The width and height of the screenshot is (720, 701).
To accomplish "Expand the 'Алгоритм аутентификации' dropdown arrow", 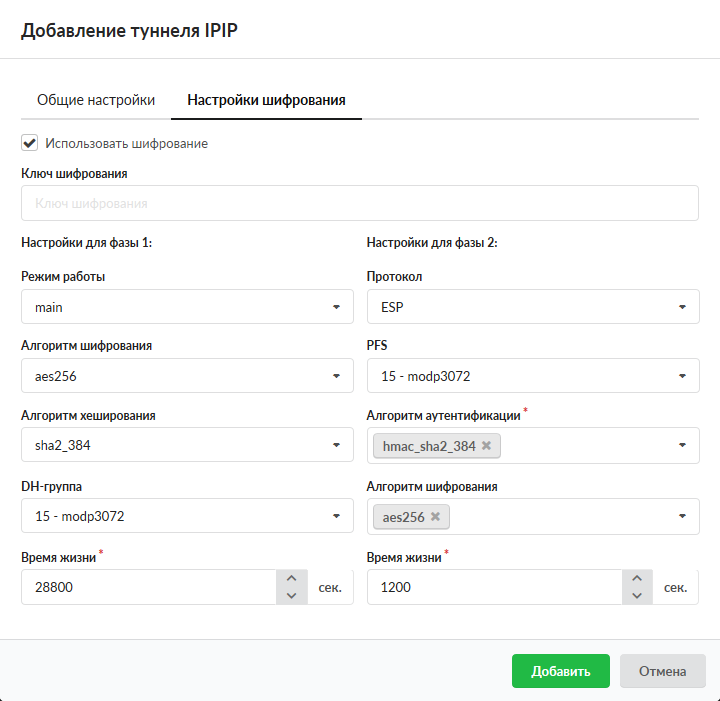I will [x=682, y=446].
